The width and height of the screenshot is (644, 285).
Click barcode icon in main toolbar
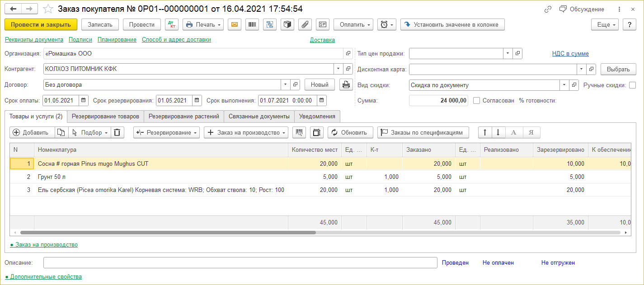(x=252, y=24)
